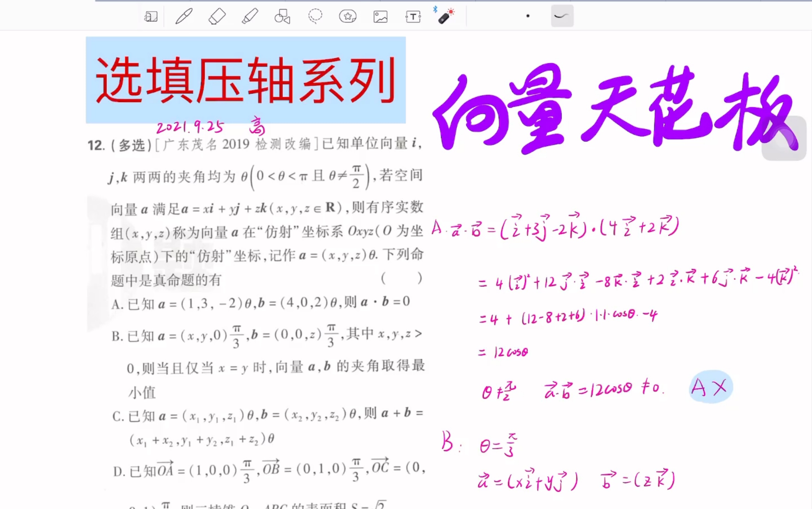Click the red title 选填压轴系列
This screenshot has width=812, height=509.
(246, 80)
